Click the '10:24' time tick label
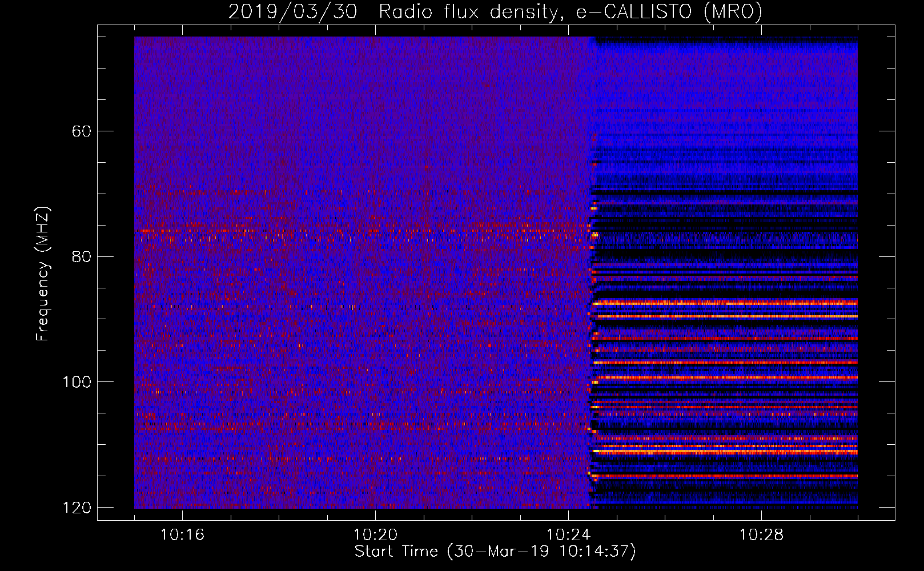924x571 pixels. click(x=568, y=534)
